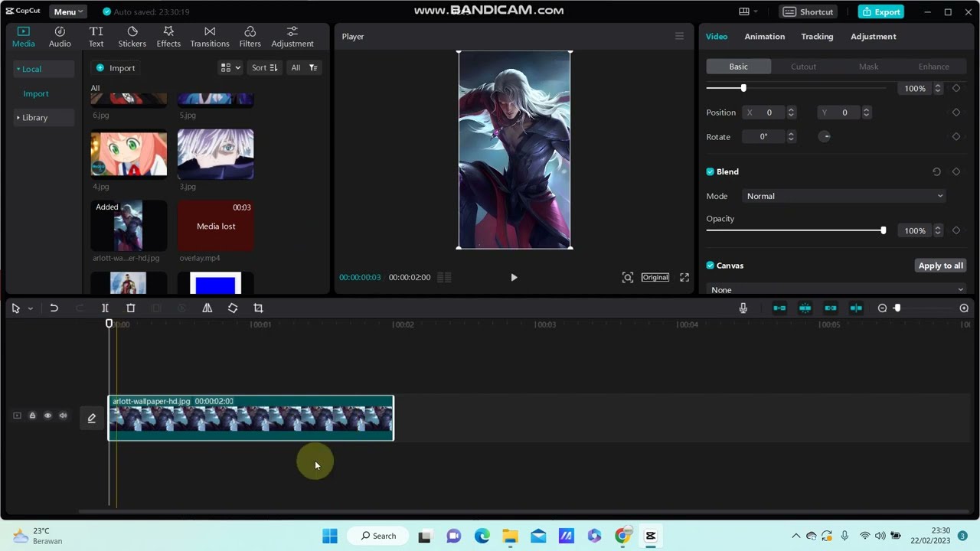Click the rotation dial next to Rotate

pos(825,137)
